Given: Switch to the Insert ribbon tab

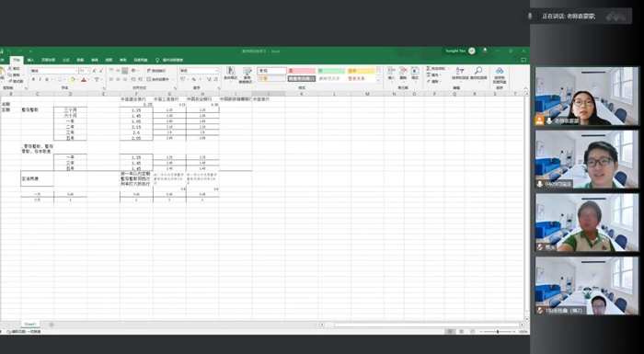Looking at the screenshot, I should tap(30, 60).
